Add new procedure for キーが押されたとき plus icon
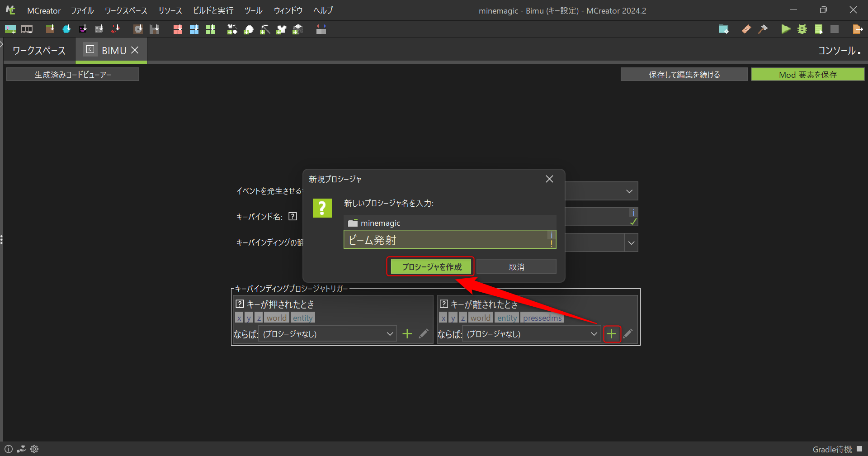This screenshot has width=868, height=456. pos(407,334)
